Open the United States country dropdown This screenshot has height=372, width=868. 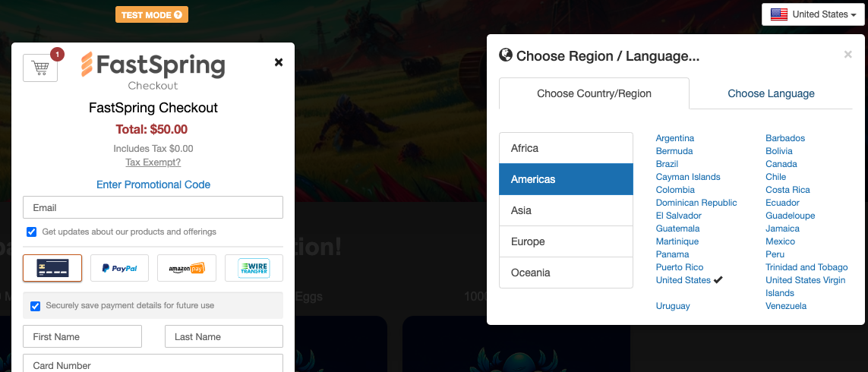coord(812,14)
